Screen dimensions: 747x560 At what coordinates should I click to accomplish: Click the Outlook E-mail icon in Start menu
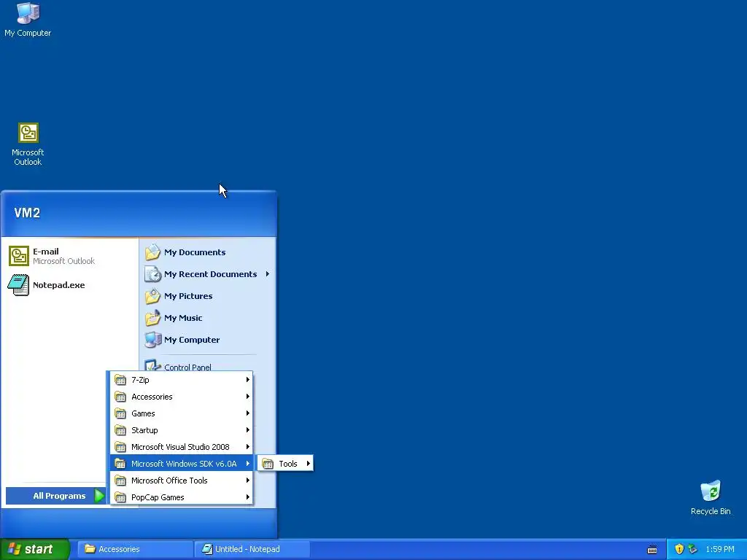(19, 256)
